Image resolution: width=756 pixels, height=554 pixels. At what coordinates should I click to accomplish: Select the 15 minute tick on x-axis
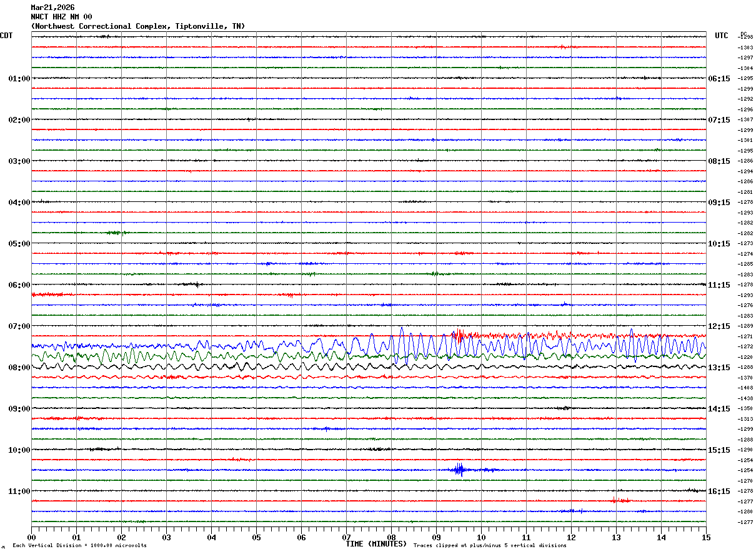tap(705, 537)
